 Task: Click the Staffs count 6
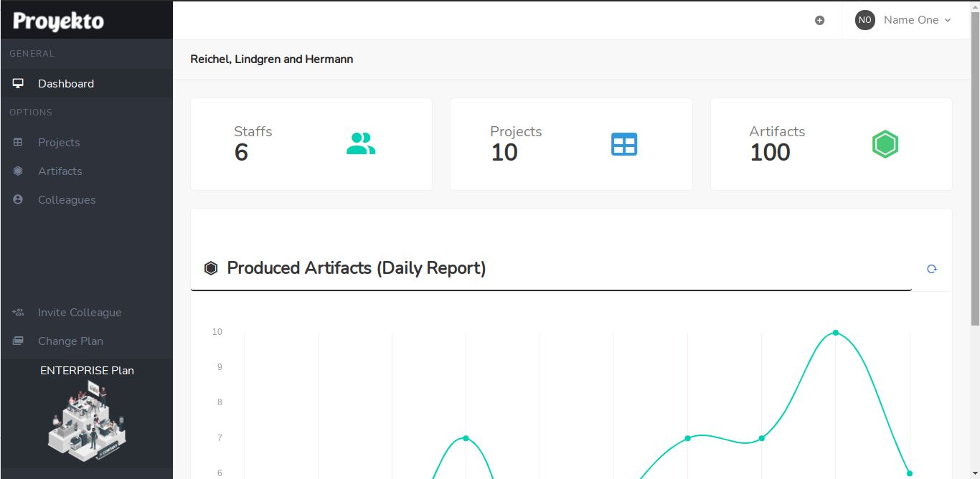pyautogui.click(x=241, y=152)
